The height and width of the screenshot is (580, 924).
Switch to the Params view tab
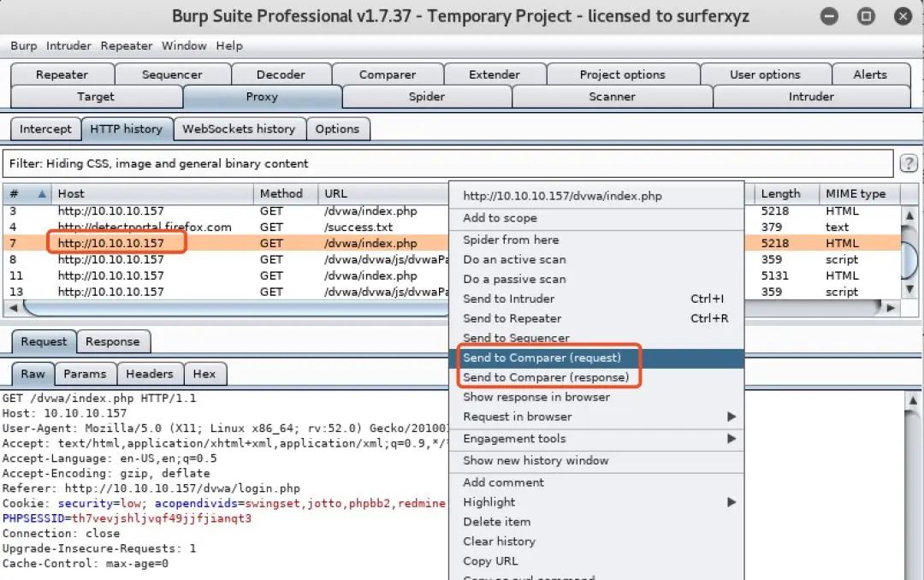(x=85, y=374)
